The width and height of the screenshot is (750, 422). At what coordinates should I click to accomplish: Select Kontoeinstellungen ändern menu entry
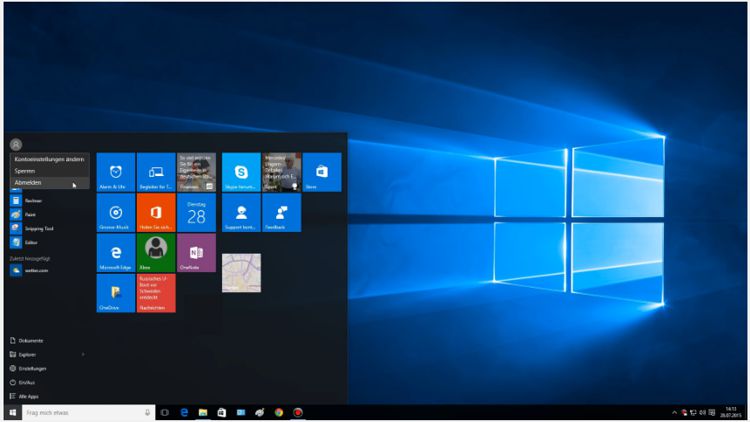(49, 159)
